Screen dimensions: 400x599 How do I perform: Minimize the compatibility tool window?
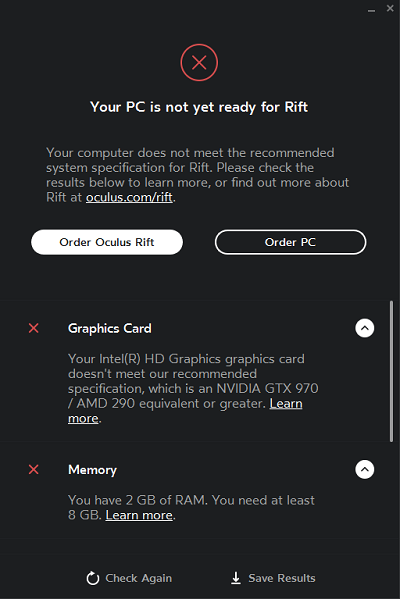coord(371,11)
